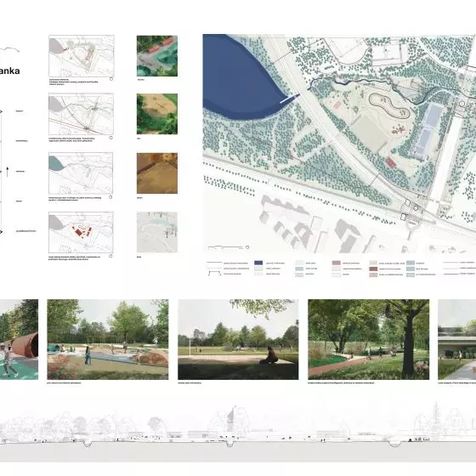This screenshot has width=476, height=476.
Task: Select the oval track loop on the masterplan
Action: [389, 105]
